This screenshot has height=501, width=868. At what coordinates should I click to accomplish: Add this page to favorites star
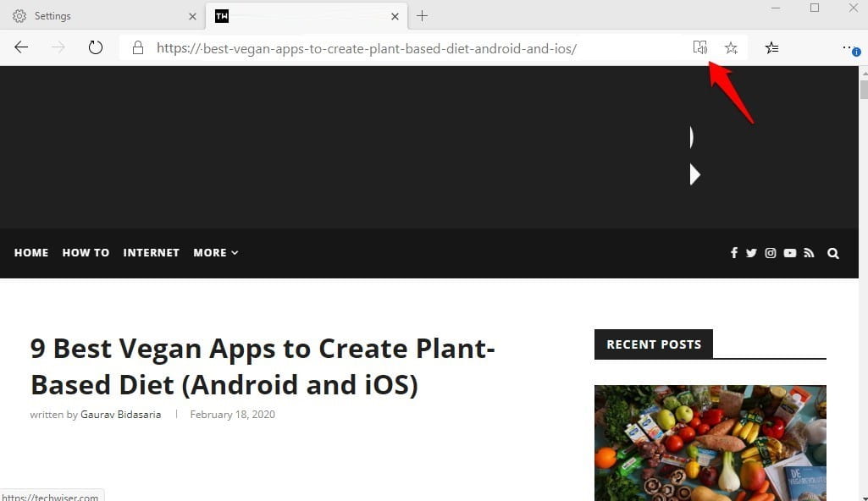tap(732, 48)
